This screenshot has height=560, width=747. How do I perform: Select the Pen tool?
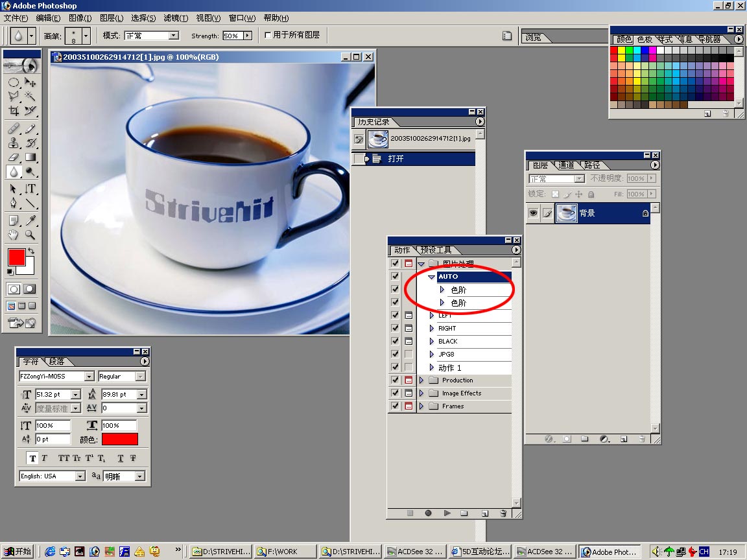[14, 203]
